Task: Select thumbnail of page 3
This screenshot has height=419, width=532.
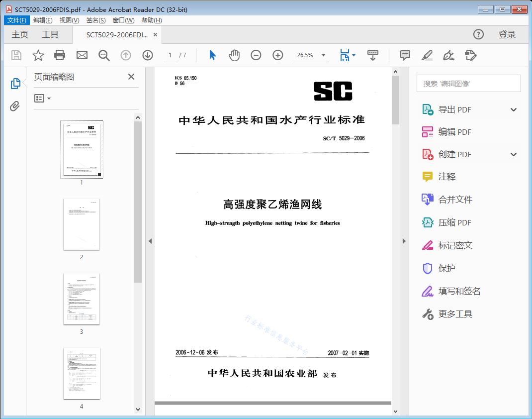Action: pos(81,299)
